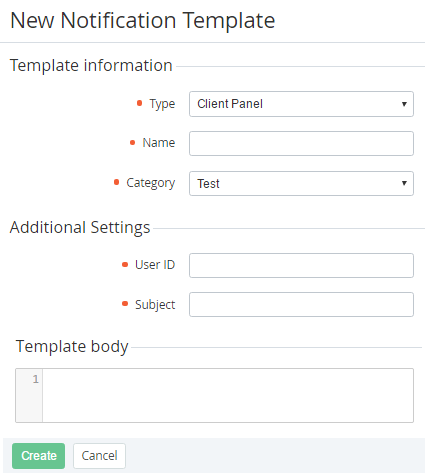This screenshot has width=425, height=474.
Task: Click the New Notification Template page title
Action: click(x=143, y=21)
